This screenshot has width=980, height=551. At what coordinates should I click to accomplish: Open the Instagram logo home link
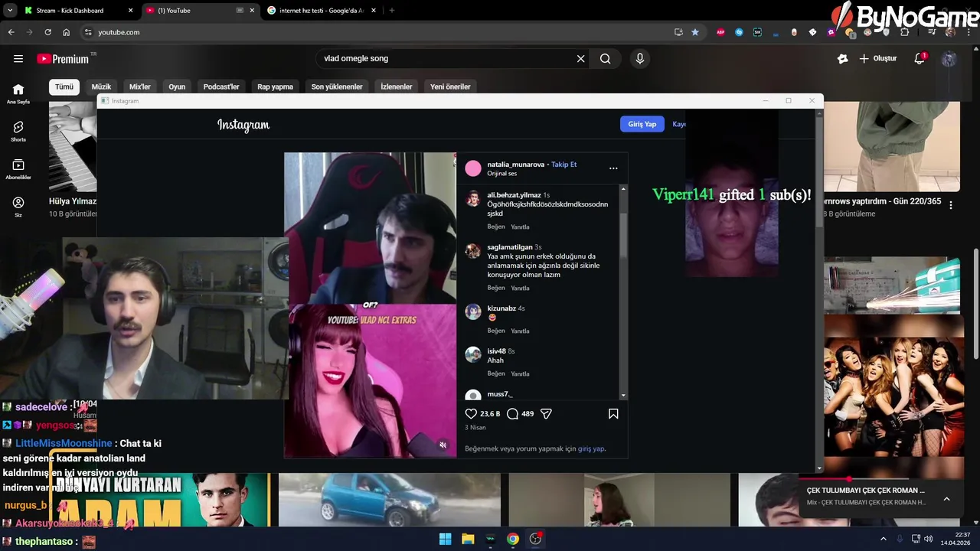243,125
